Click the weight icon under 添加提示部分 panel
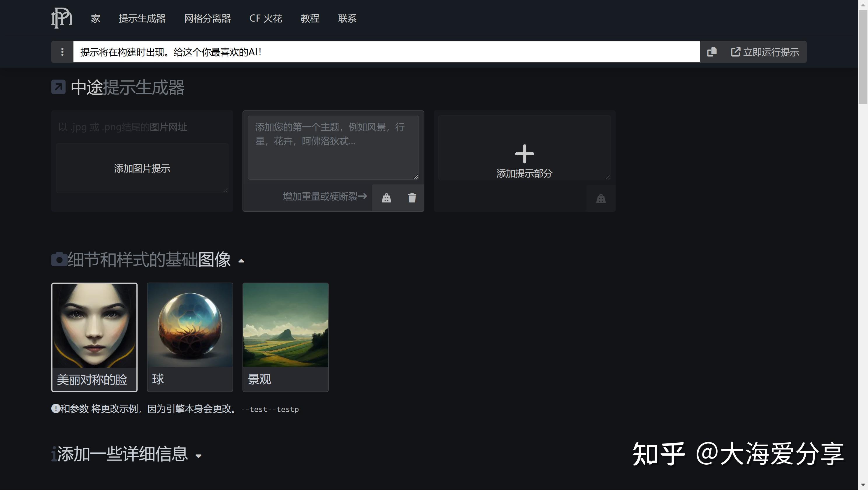 click(600, 199)
